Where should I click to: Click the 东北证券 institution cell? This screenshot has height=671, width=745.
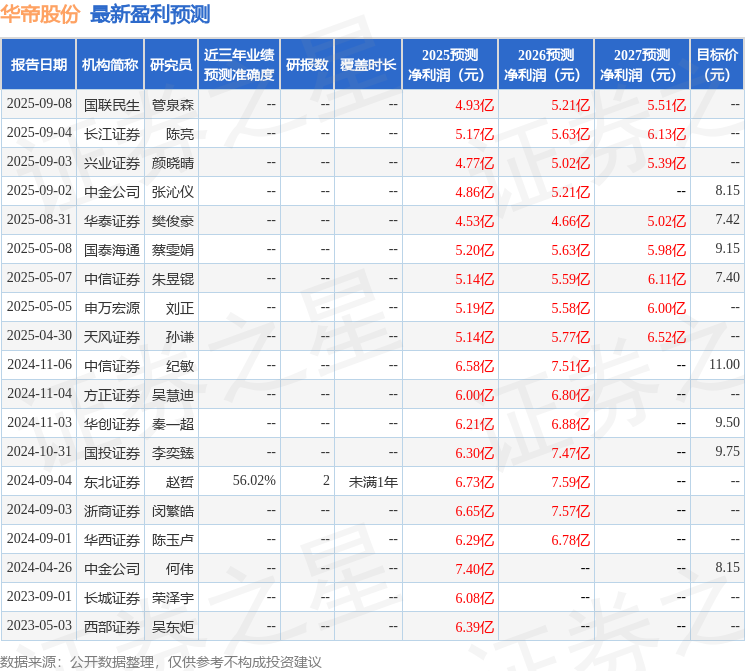[x=112, y=482]
